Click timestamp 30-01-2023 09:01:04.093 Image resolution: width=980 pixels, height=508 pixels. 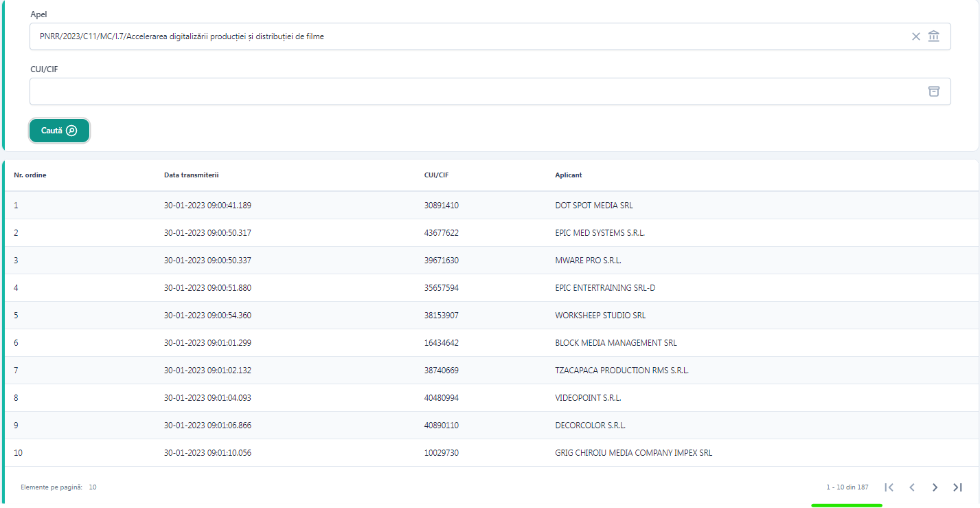[207, 398]
